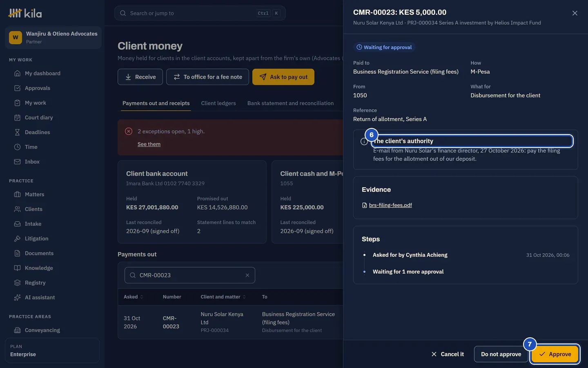Image resolution: width=588 pixels, height=368 pixels.
Task: Sort payments by Asked column
Action: click(134, 297)
